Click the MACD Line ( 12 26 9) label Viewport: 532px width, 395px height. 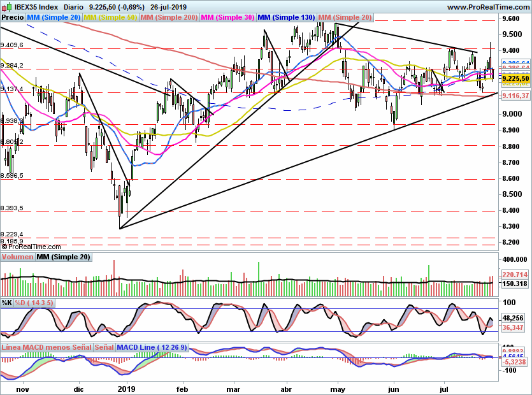point(152,347)
